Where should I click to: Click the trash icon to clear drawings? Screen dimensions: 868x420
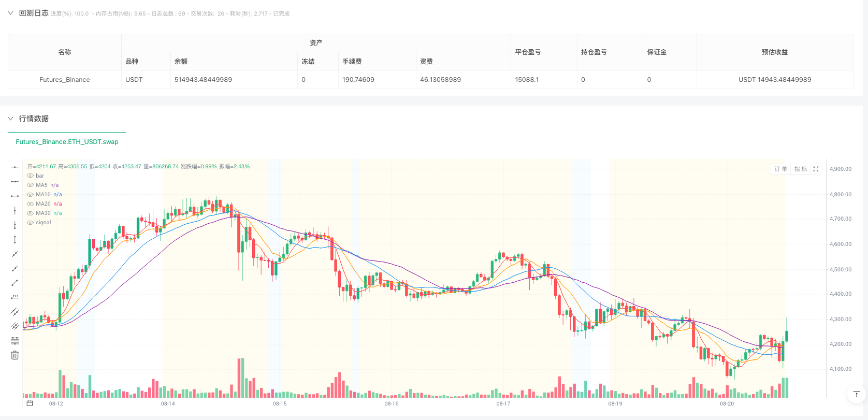point(15,355)
